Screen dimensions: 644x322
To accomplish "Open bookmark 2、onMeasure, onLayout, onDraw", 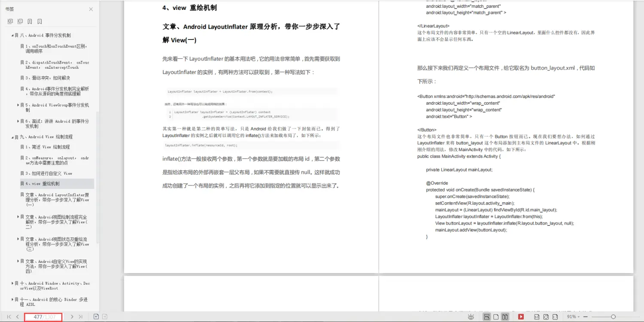I will click(x=57, y=160).
